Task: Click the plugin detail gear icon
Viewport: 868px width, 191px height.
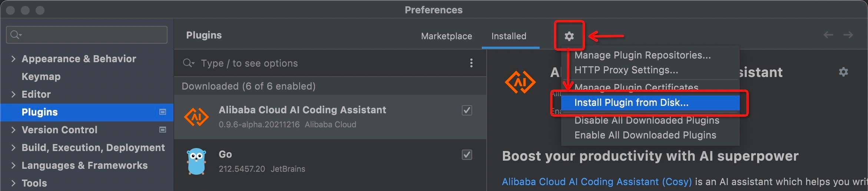Action: 843,72
